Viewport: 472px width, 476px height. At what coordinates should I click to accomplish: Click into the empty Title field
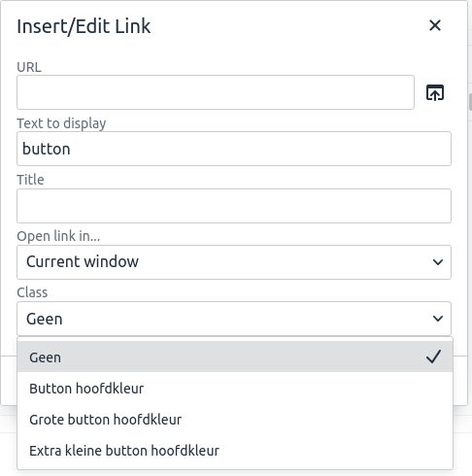click(234, 206)
